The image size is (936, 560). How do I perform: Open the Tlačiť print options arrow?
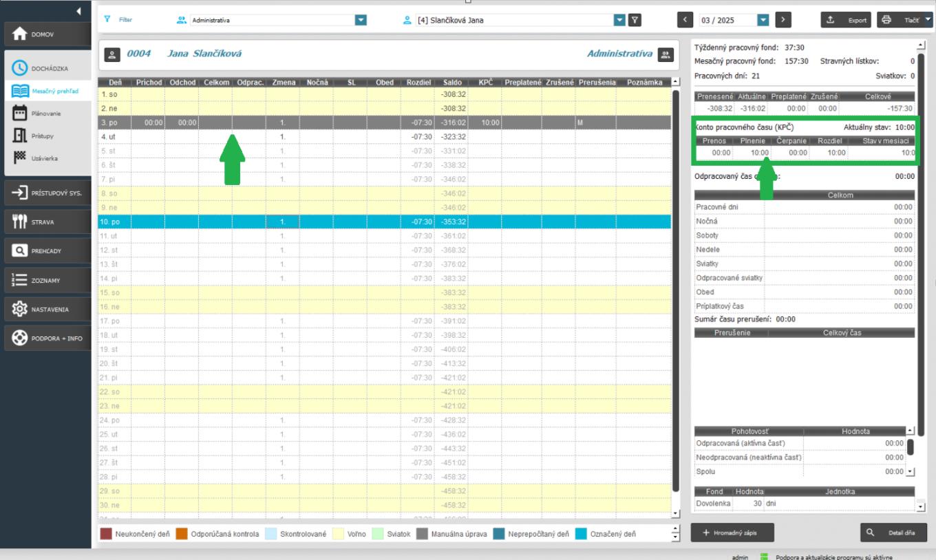tap(927, 20)
